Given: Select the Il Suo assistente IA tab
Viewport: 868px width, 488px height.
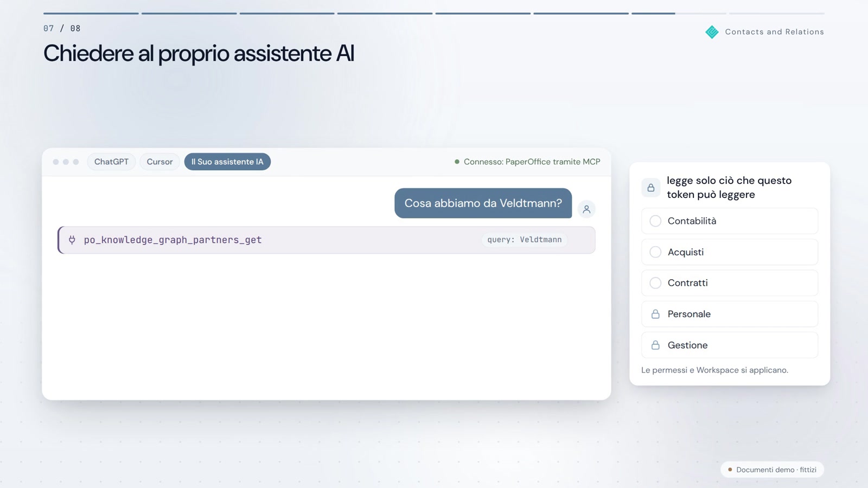Looking at the screenshot, I should (227, 162).
